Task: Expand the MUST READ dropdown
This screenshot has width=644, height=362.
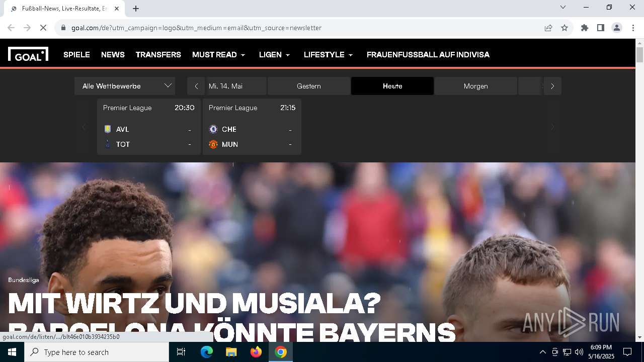Action: tap(219, 54)
